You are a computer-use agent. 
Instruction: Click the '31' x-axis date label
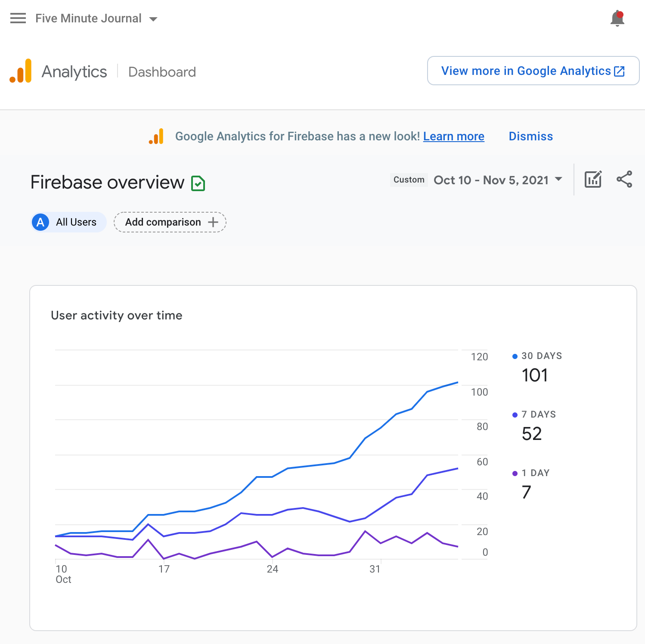pyautogui.click(x=375, y=569)
